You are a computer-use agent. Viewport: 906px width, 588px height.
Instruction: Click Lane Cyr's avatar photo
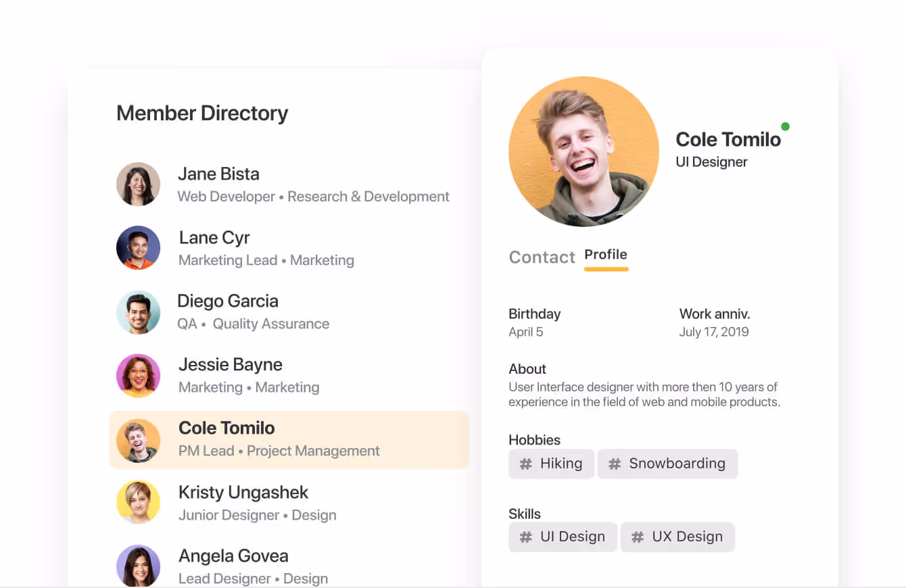[x=138, y=247]
